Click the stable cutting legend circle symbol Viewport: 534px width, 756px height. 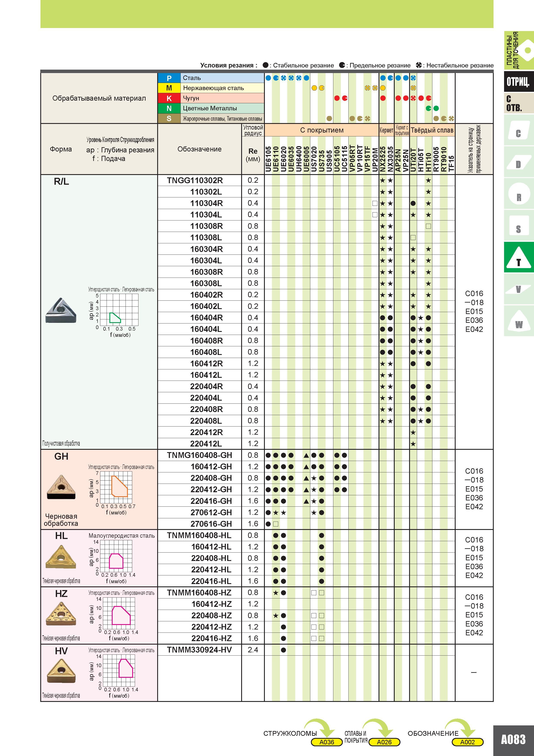pos(265,65)
